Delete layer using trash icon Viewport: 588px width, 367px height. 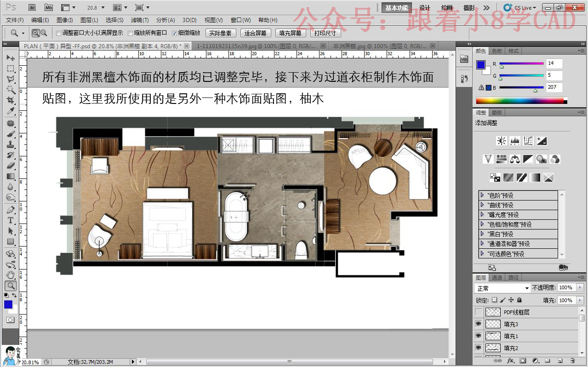[572, 361]
